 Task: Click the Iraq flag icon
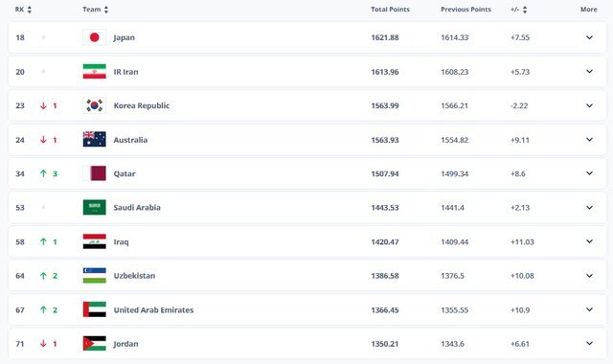pos(94,241)
